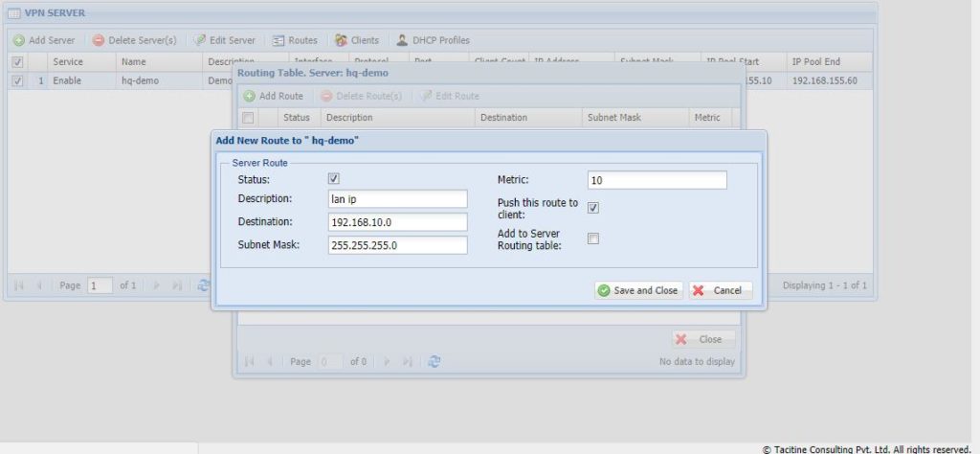Click the Add Route icon in Routing Table
The image size is (980, 454).
(x=250, y=96)
